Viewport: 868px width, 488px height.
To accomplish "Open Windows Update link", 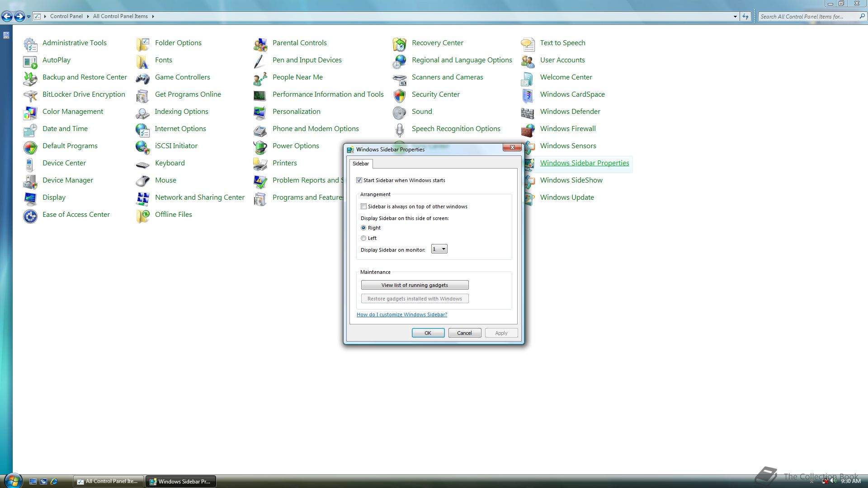I will (567, 197).
